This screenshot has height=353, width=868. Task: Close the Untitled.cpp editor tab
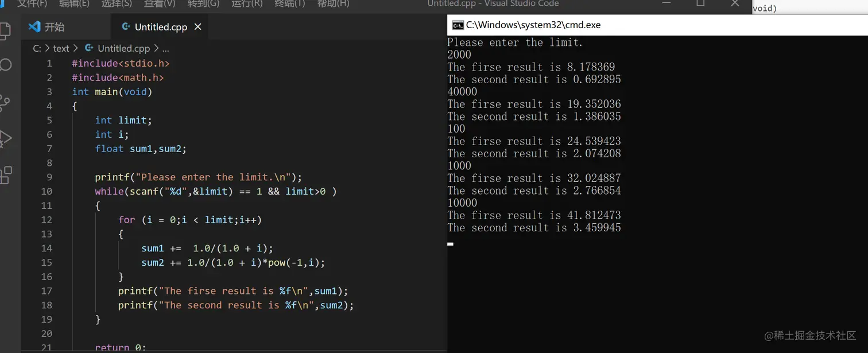click(x=197, y=27)
